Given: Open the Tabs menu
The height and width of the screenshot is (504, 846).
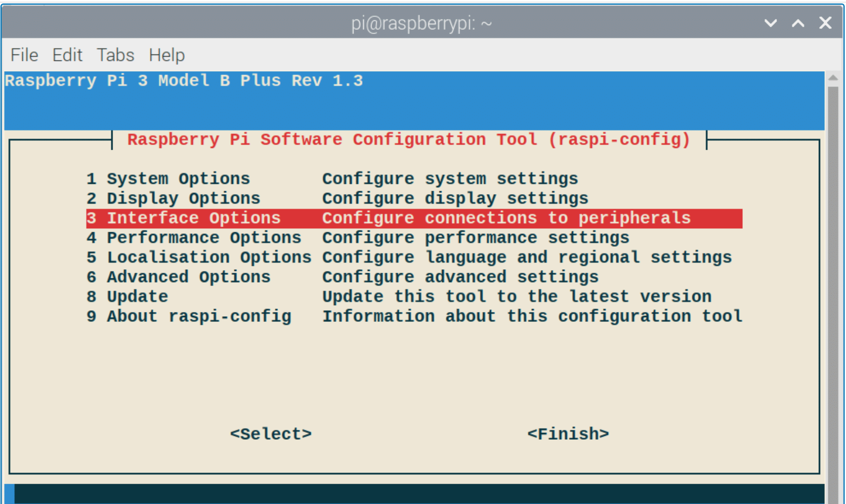Looking at the screenshot, I should point(115,55).
